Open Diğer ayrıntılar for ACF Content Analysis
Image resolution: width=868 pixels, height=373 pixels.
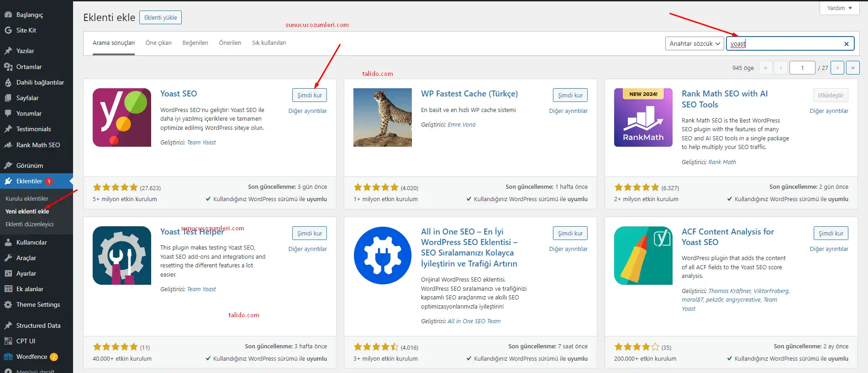point(829,249)
